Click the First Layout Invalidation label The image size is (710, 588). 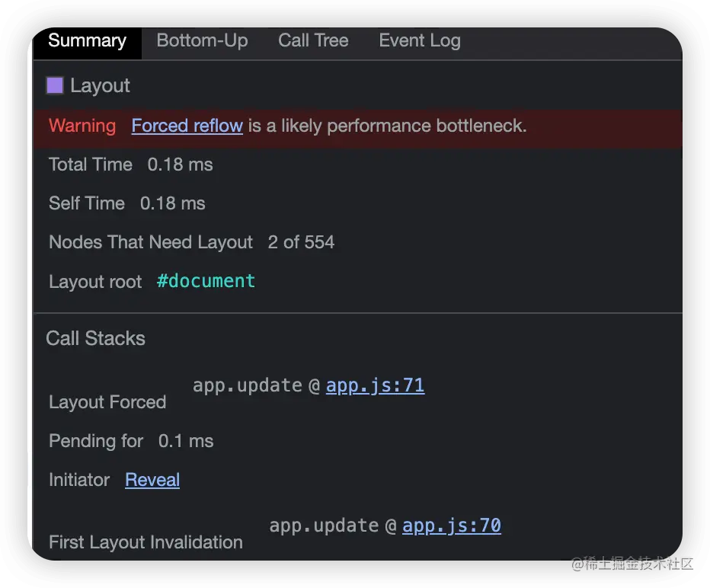tap(146, 542)
